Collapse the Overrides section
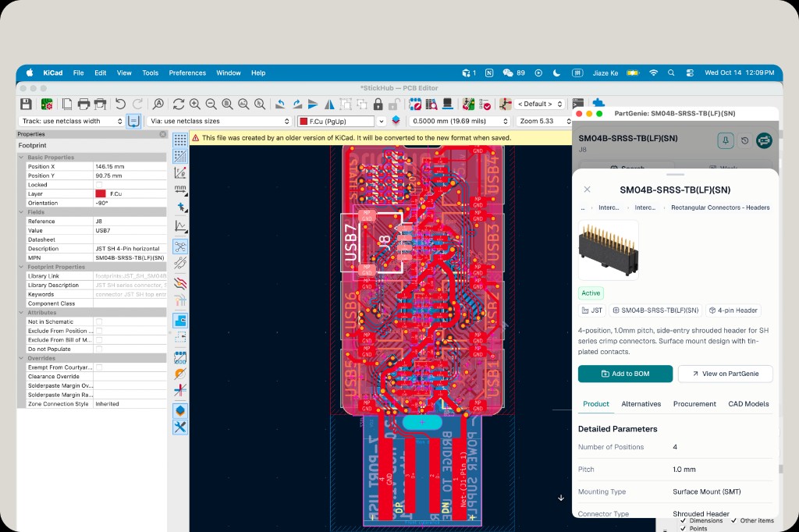 21,358
